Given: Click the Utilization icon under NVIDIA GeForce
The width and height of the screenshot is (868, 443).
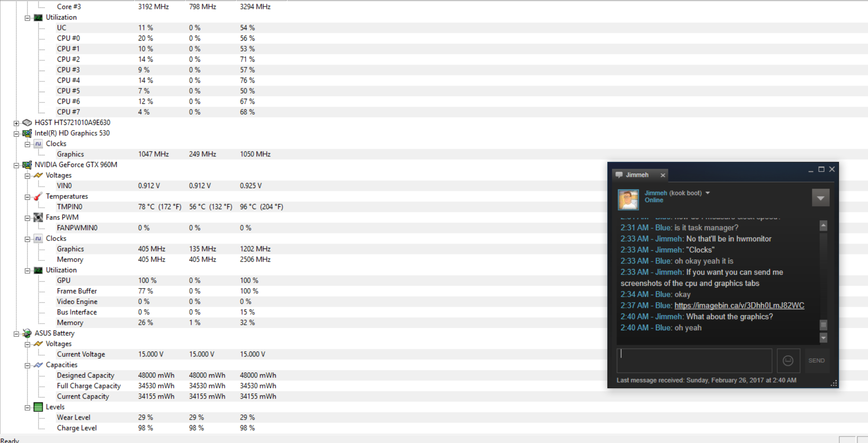Looking at the screenshot, I should click(38, 270).
